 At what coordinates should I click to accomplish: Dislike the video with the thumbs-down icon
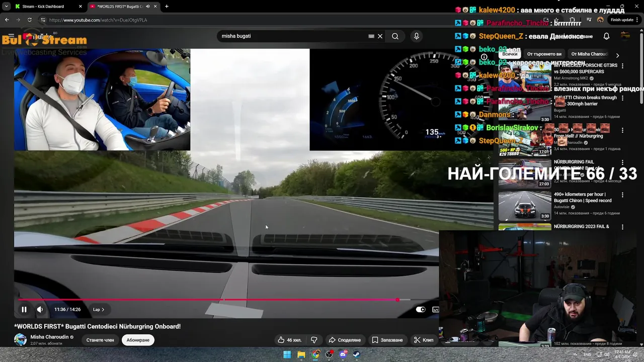(314, 340)
